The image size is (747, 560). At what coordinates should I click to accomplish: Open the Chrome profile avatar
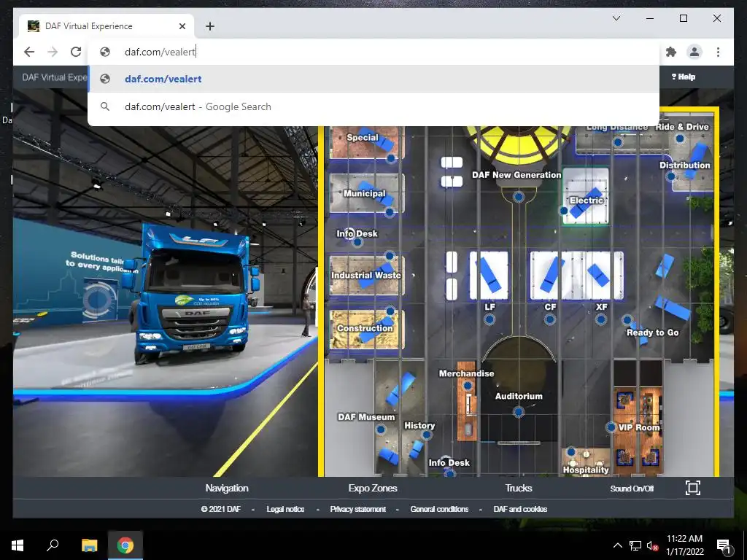point(694,52)
